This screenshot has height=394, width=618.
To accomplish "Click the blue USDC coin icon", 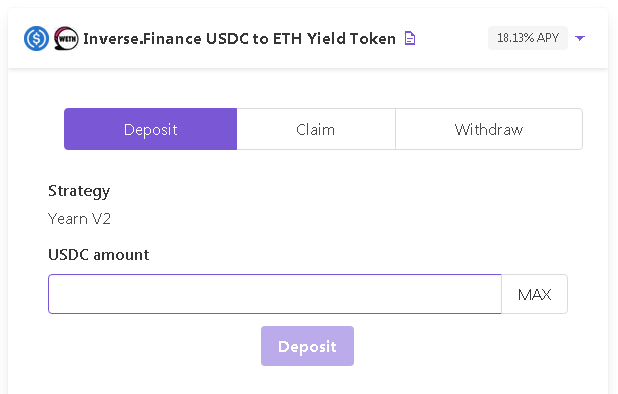I will (x=36, y=38).
